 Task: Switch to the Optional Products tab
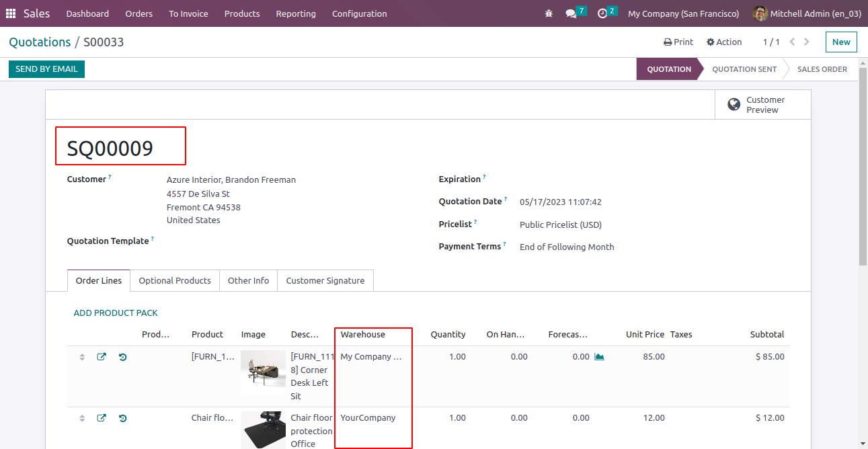[x=175, y=281]
